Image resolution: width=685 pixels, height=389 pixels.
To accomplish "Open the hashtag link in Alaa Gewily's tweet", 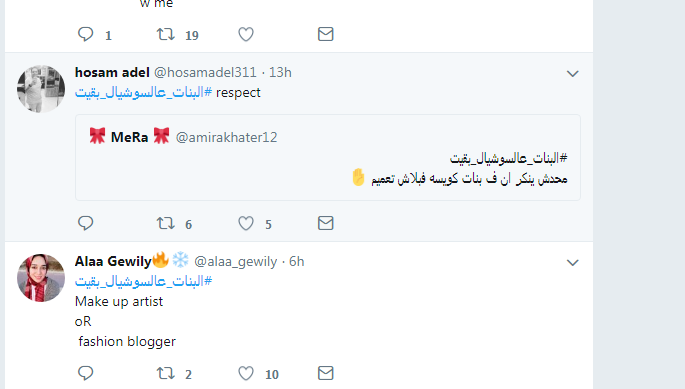I will [143, 281].
